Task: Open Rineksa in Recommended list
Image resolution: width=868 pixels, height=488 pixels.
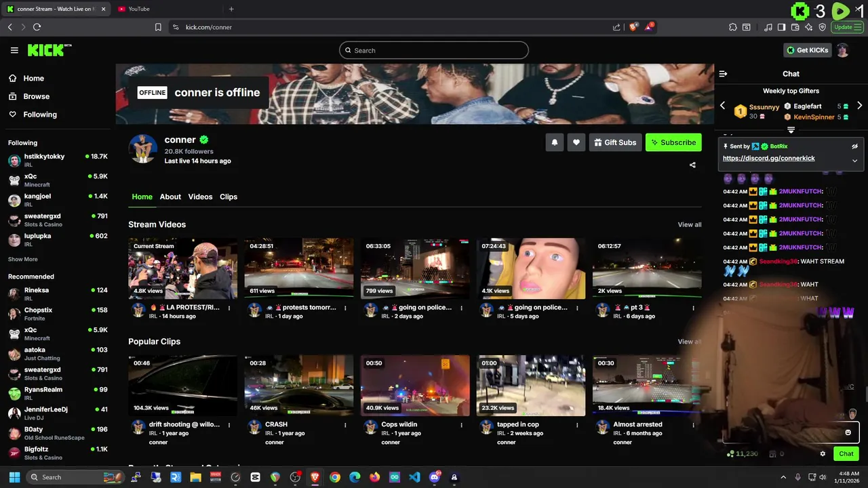Action: pos(58,294)
